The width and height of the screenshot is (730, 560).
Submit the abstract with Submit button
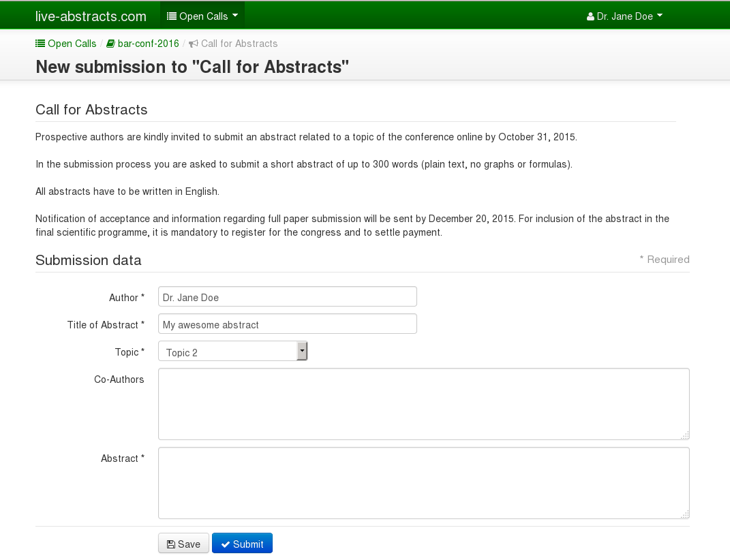[x=242, y=544]
